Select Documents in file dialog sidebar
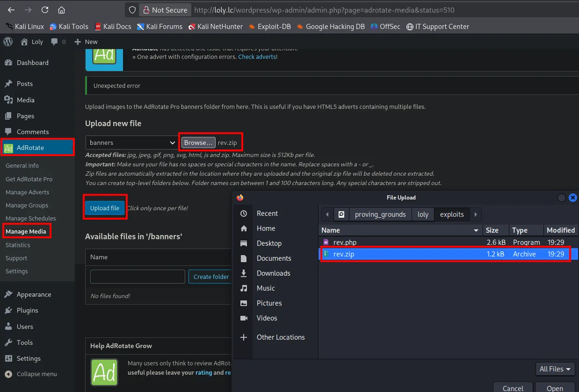The height and width of the screenshot is (392, 579). coord(275,258)
